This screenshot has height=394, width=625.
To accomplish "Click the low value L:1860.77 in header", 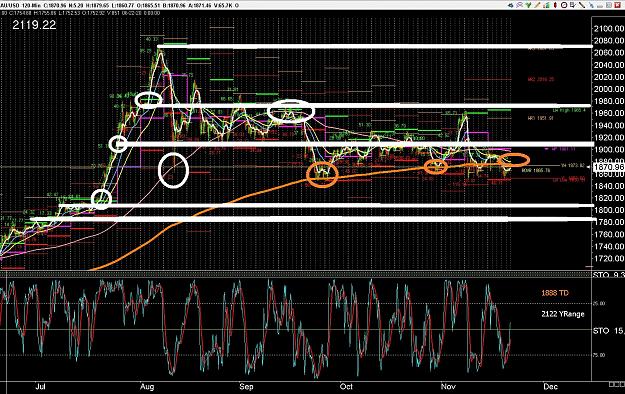I will (124, 6).
